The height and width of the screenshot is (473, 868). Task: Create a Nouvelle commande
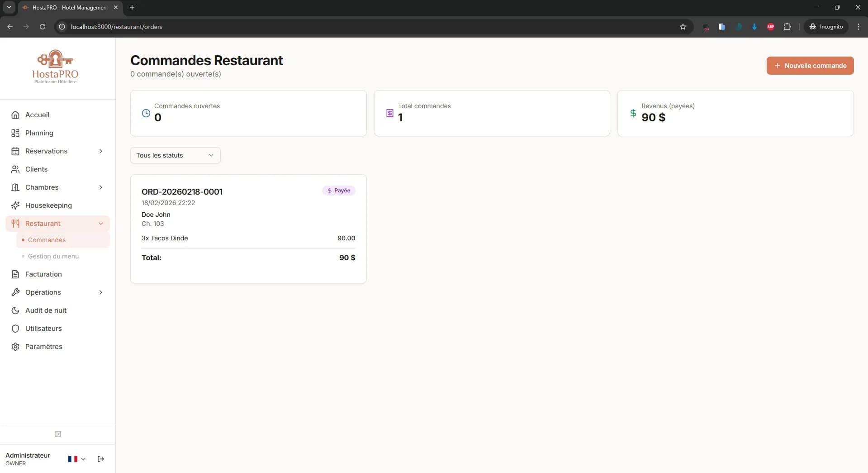[810, 66]
